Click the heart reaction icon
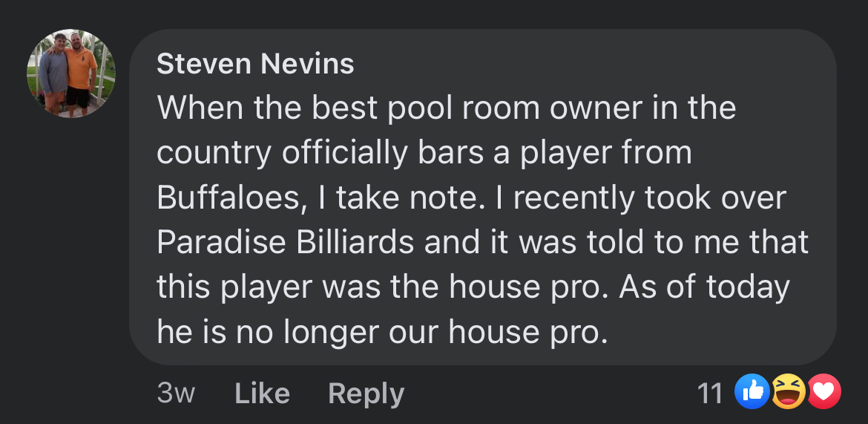 tap(823, 391)
